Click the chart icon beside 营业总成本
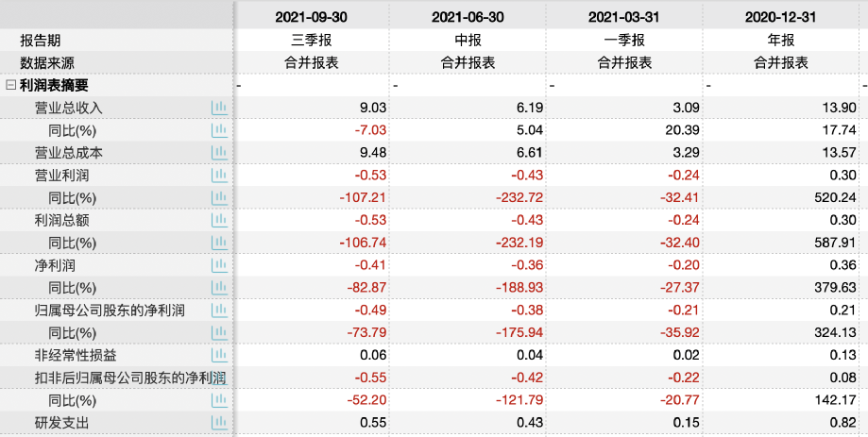868x437 pixels. tap(219, 153)
